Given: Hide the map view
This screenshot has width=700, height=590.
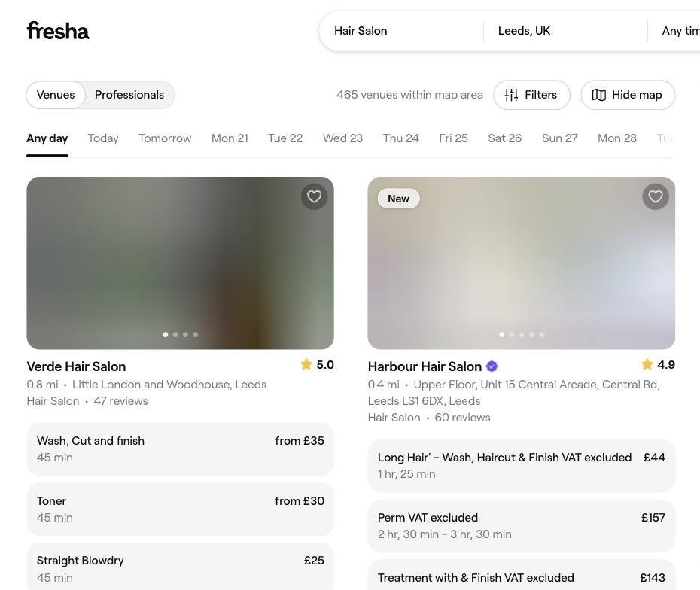Looking at the screenshot, I should (x=628, y=95).
